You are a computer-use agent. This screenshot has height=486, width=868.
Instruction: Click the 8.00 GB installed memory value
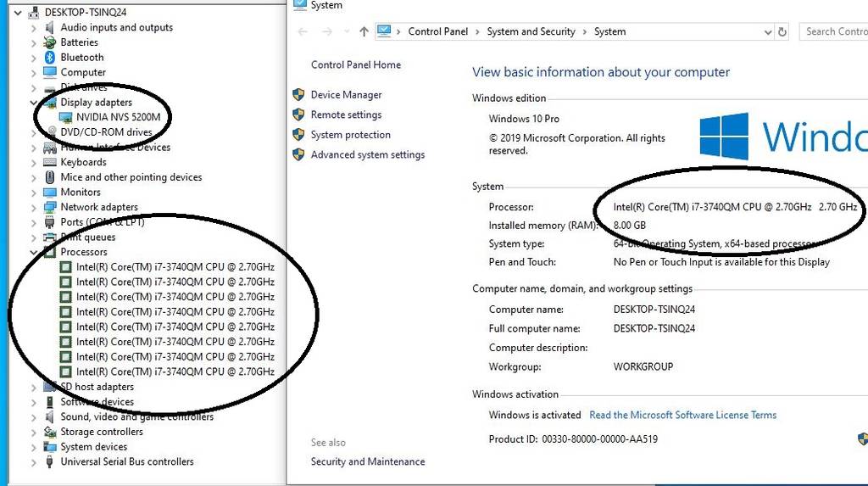(x=630, y=225)
